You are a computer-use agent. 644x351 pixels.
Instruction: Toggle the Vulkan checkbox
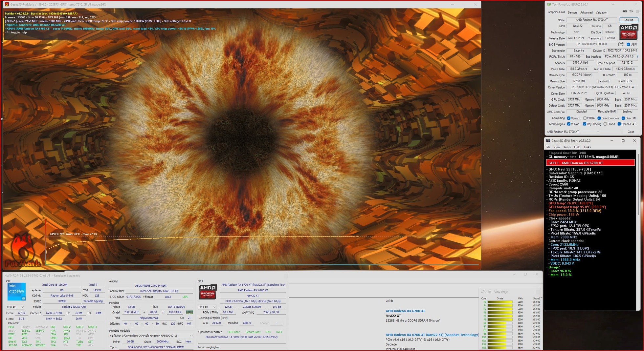point(568,124)
